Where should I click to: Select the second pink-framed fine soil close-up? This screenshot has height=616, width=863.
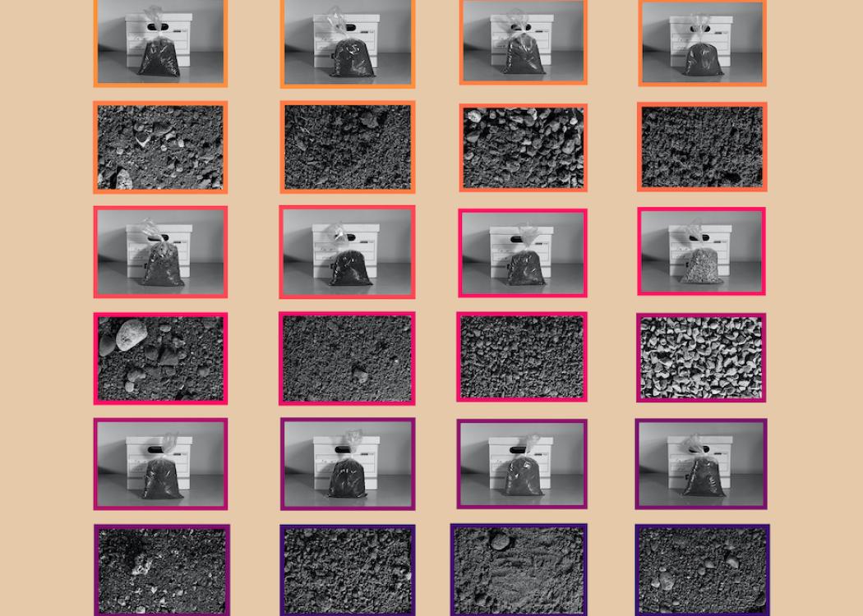click(x=347, y=359)
